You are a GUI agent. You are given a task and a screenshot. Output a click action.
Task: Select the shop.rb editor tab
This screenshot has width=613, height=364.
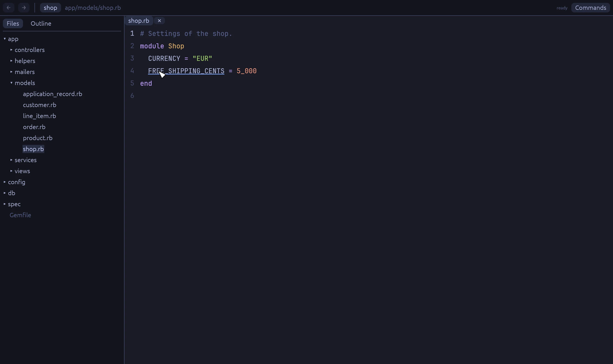coord(139,21)
